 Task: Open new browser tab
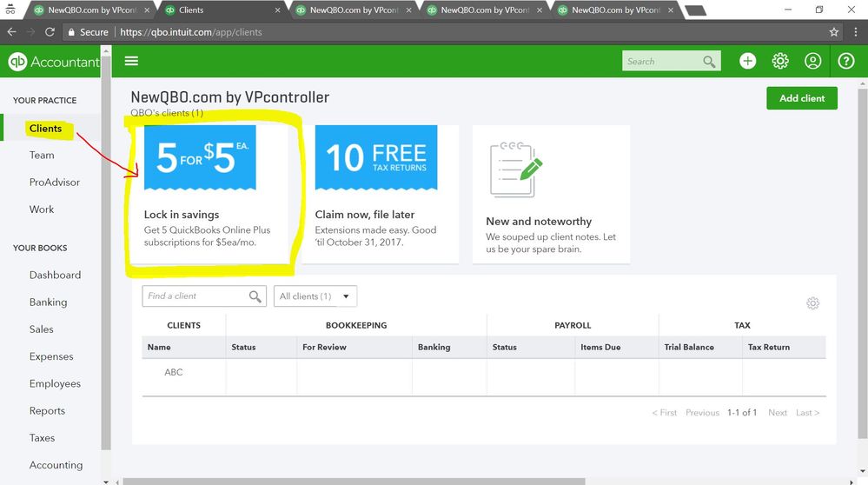pyautogui.click(x=695, y=10)
